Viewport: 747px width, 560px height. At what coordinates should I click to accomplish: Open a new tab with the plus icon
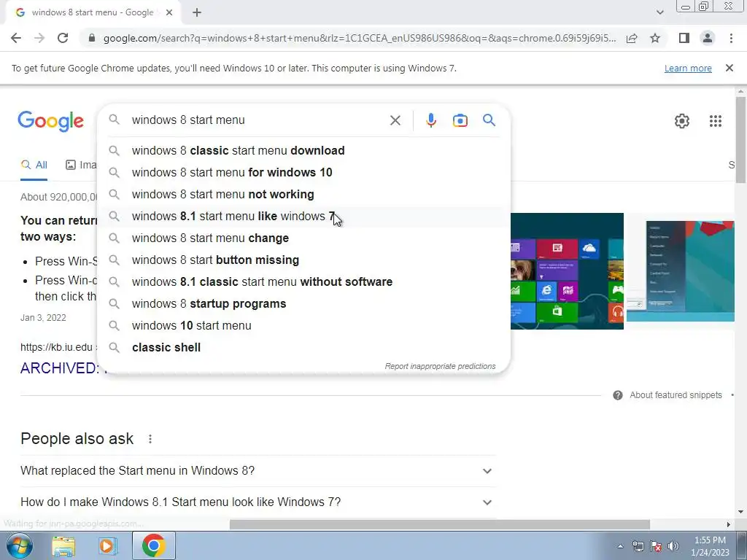point(197,13)
